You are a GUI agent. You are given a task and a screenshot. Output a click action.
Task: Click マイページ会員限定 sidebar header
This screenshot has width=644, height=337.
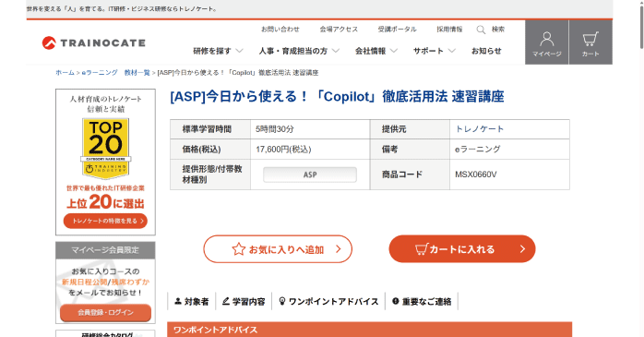coord(105,250)
